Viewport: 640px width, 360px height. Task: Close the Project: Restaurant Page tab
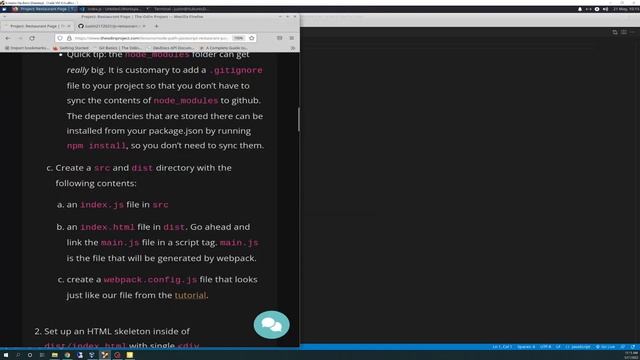69,26
